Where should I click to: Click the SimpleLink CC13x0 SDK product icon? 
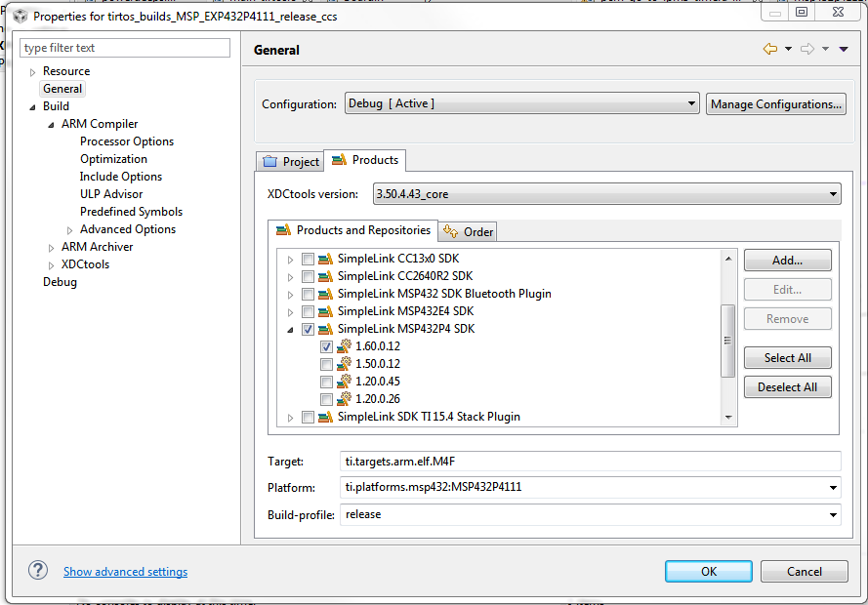click(325, 259)
